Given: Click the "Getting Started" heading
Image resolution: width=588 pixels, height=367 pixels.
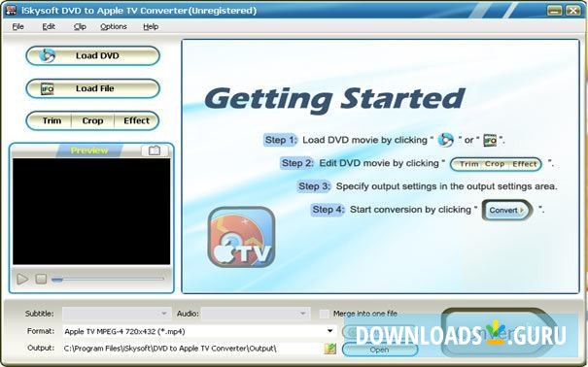Looking at the screenshot, I should pos(334,99).
